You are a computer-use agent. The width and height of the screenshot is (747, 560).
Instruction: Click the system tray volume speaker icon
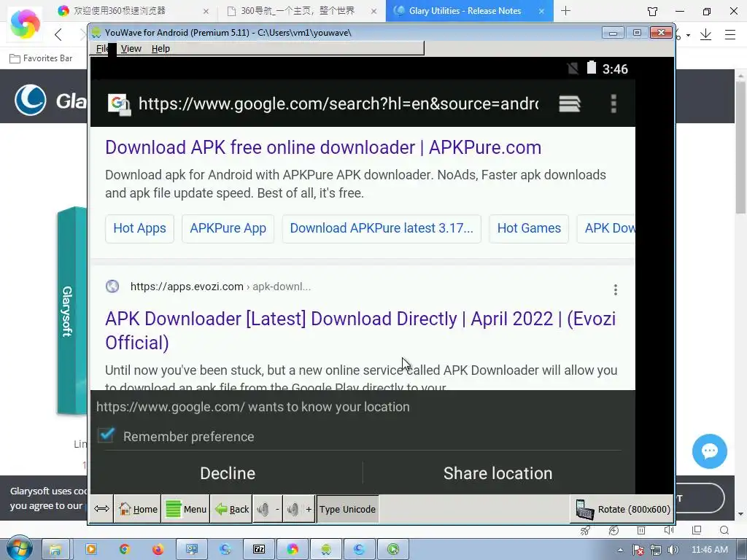click(673, 550)
